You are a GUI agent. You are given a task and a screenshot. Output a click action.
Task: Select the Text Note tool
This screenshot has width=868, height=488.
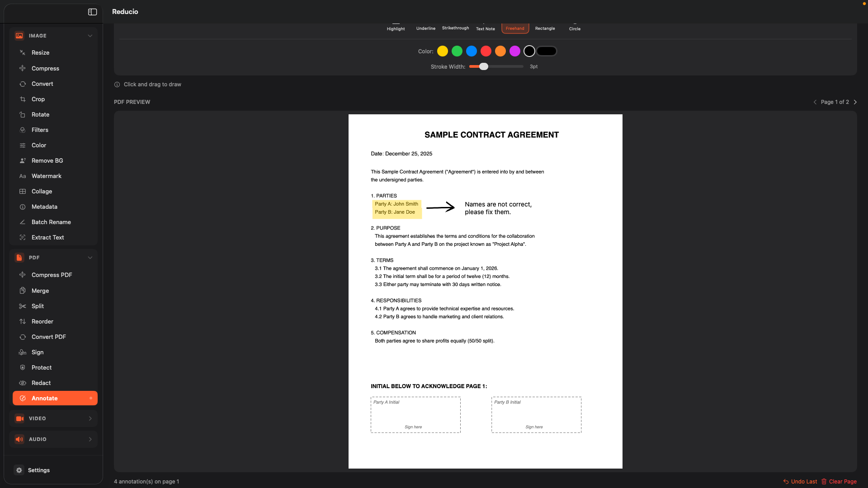pos(485,26)
